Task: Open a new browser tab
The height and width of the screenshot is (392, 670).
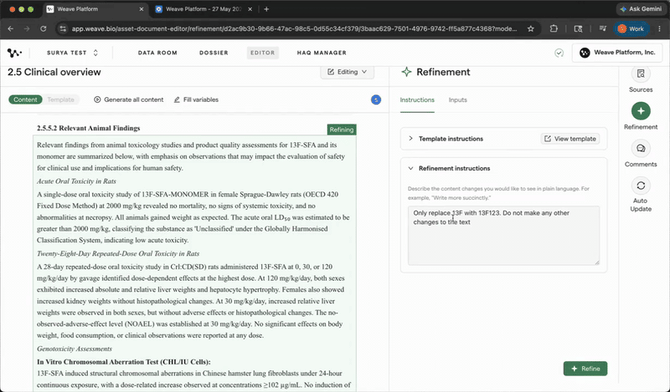Action: pyautogui.click(x=266, y=9)
